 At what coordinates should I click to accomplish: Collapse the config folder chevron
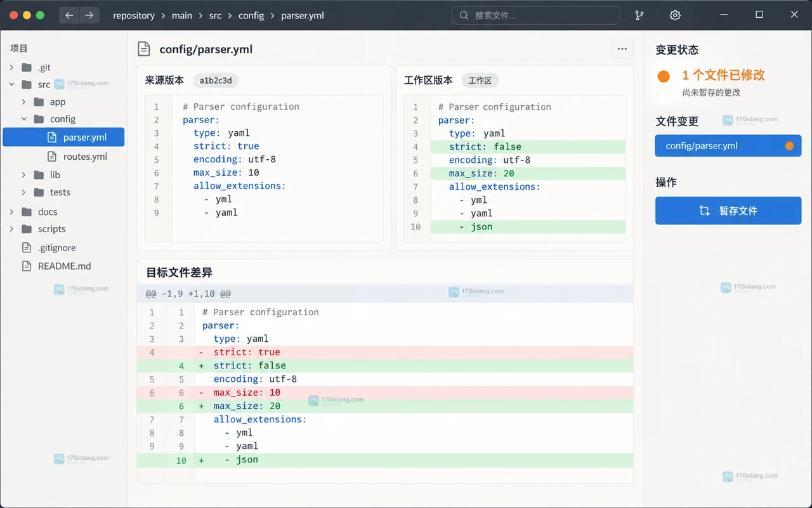coord(23,119)
